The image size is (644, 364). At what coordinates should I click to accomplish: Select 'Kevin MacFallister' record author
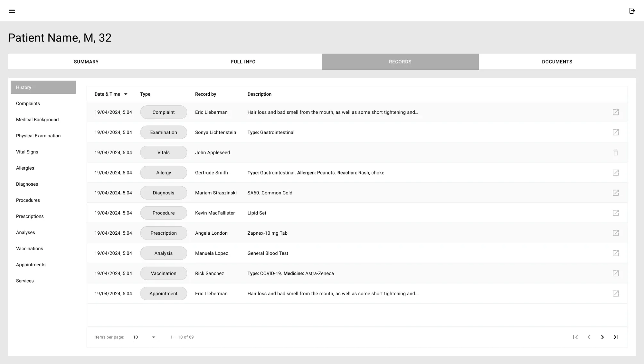(x=215, y=213)
